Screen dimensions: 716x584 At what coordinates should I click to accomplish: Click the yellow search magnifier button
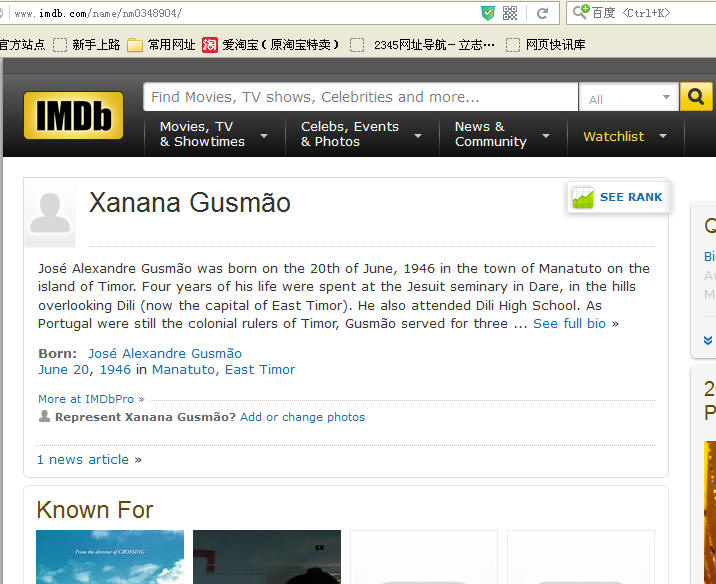[695, 96]
